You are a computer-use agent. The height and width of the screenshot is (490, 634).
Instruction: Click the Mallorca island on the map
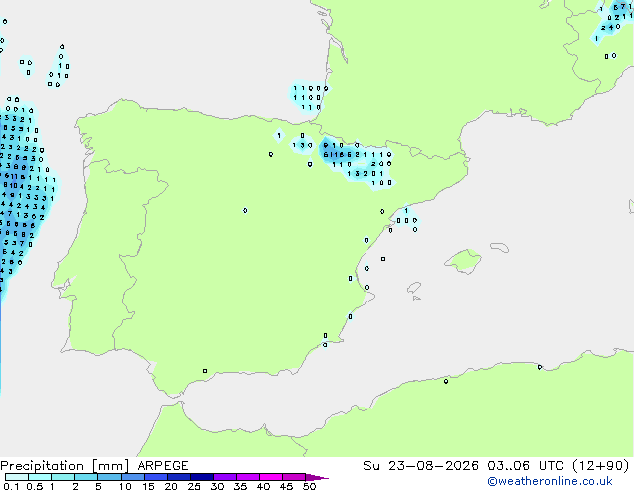coord(463,261)
